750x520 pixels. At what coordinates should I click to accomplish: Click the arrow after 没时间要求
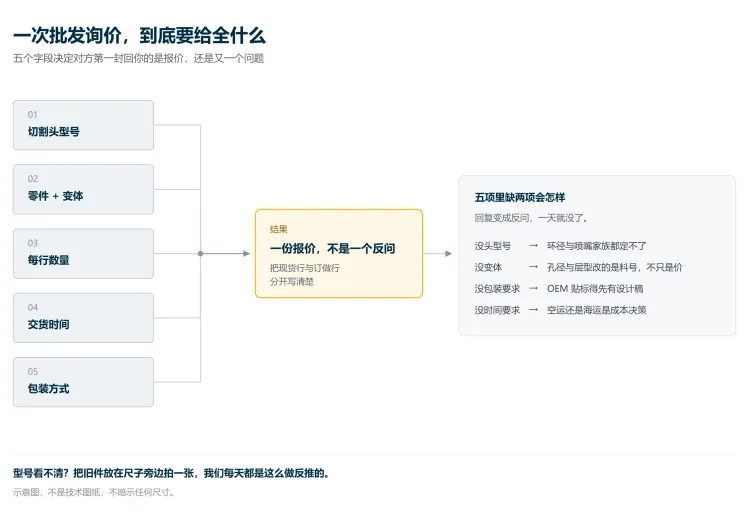point(533,310)
